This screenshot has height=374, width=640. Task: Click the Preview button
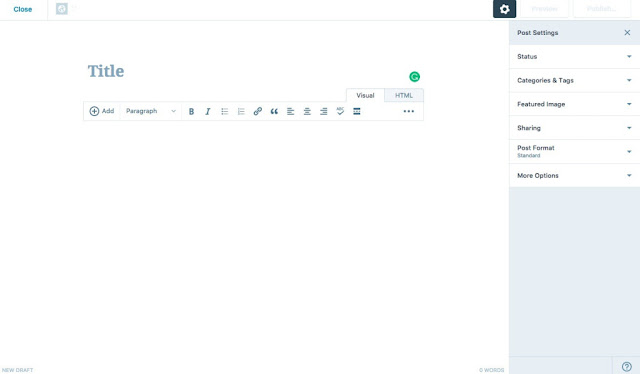[544, 9]
